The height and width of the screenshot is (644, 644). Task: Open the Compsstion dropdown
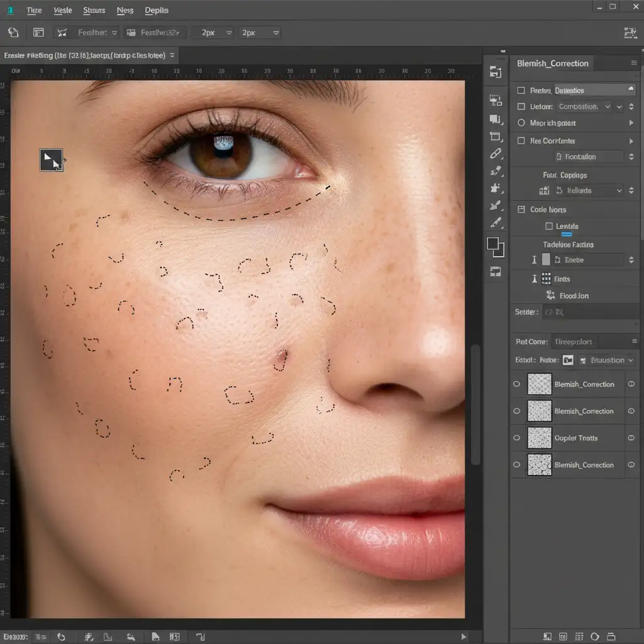[584, 107]
